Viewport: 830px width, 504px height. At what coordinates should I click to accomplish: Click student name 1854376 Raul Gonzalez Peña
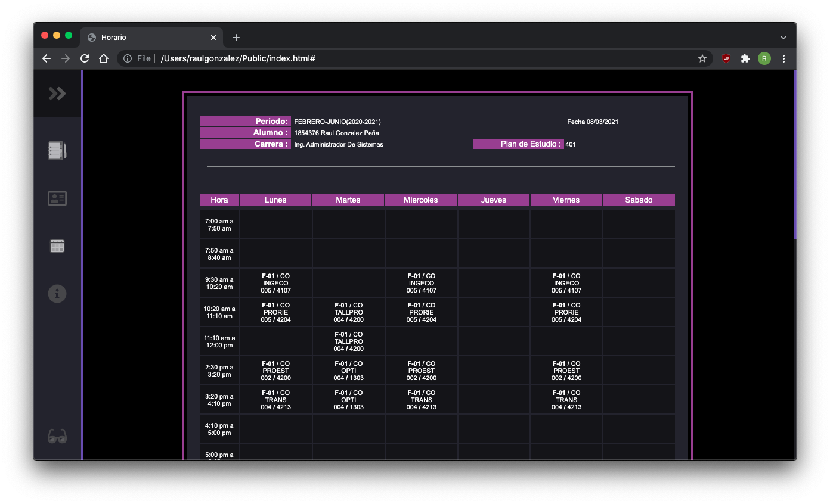pyautogui.click(x=336, y=133)
